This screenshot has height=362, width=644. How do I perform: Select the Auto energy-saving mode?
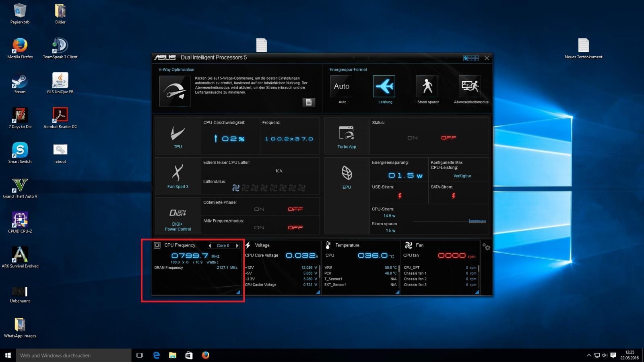tap(341, 86)
